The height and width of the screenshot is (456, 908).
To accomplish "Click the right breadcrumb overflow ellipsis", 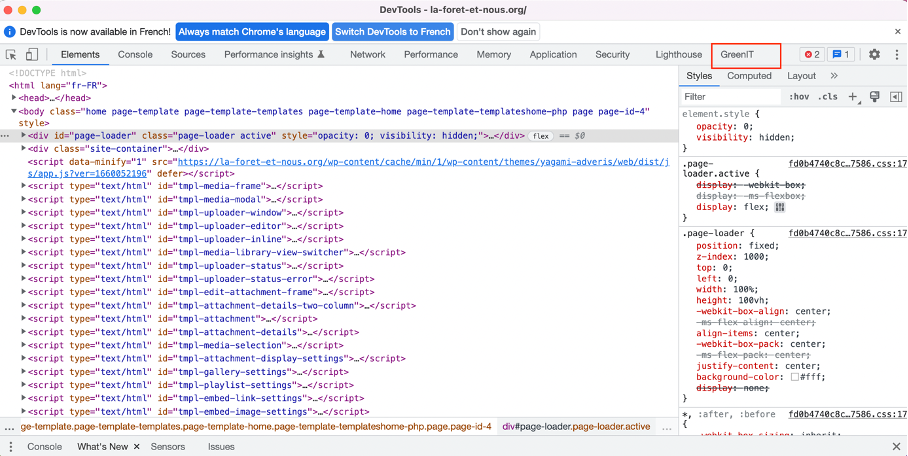I will pyautogui.click(x=667, y=427).
